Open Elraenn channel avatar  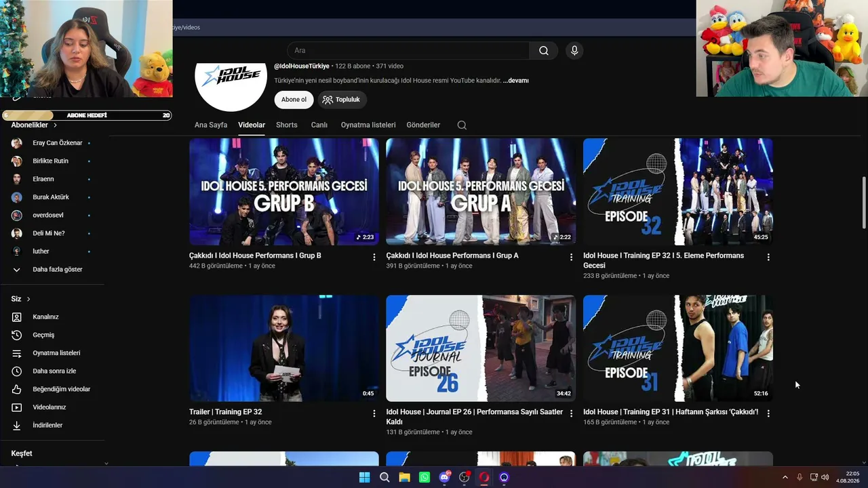tap(17, 179)
